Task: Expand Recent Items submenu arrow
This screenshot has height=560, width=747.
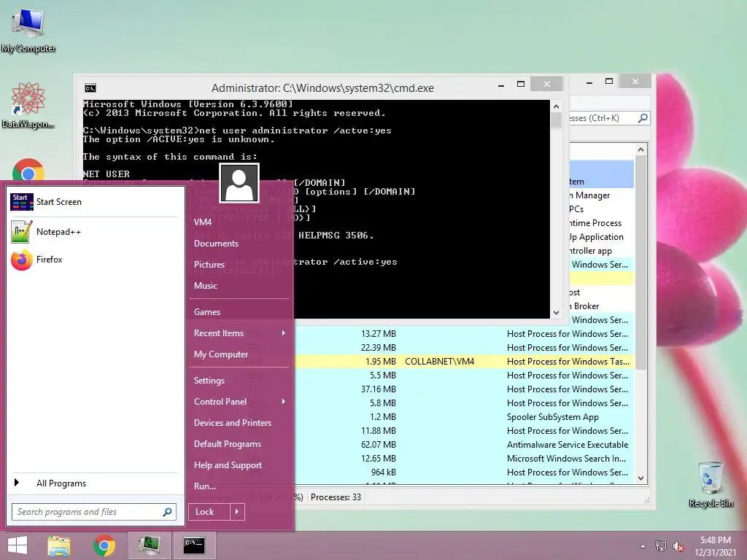Action: [x=284, y=332]
